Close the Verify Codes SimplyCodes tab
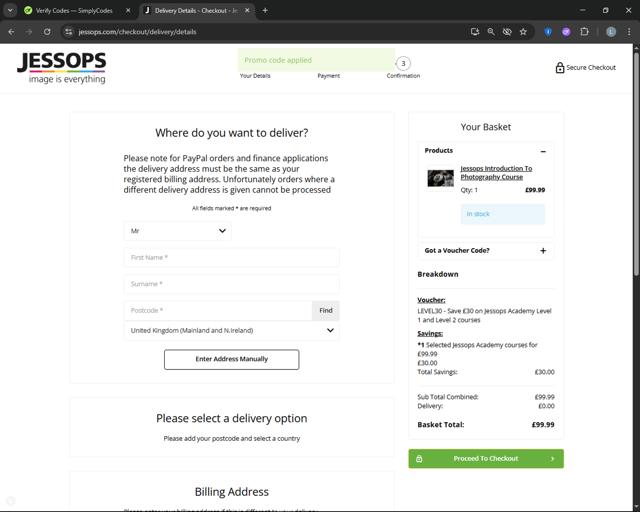 pyautogui.click(x=128, y=11)
